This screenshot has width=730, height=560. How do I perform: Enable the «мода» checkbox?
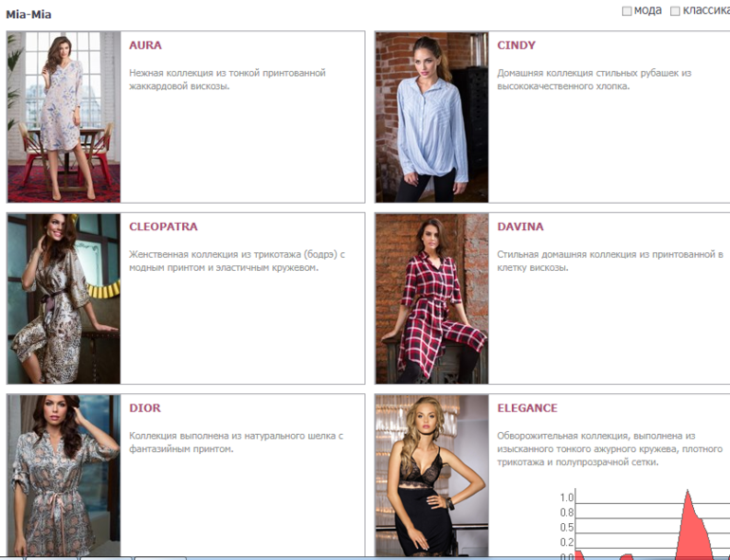coord(627,11)
